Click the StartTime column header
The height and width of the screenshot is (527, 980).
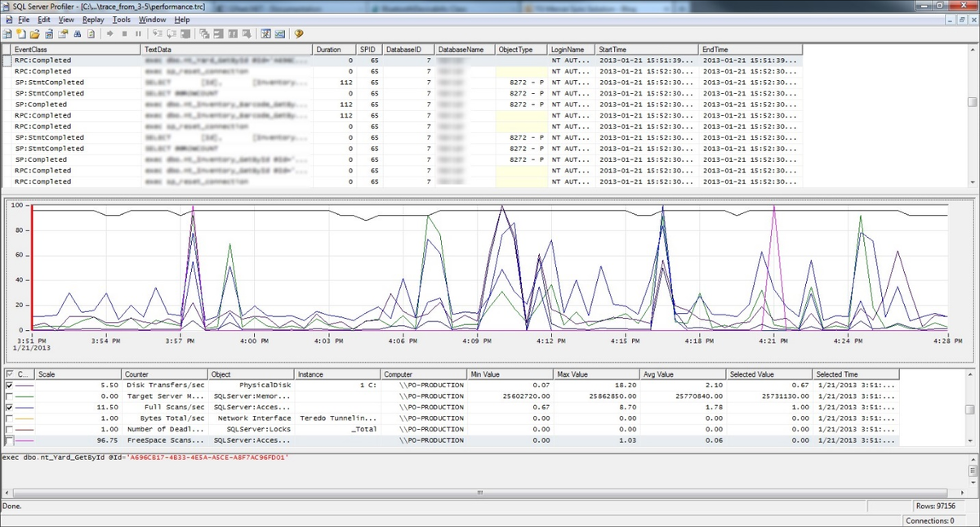coord(647,49)
